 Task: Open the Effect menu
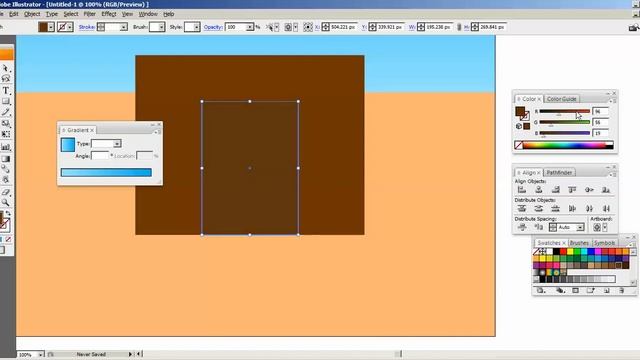coord(109,14)
